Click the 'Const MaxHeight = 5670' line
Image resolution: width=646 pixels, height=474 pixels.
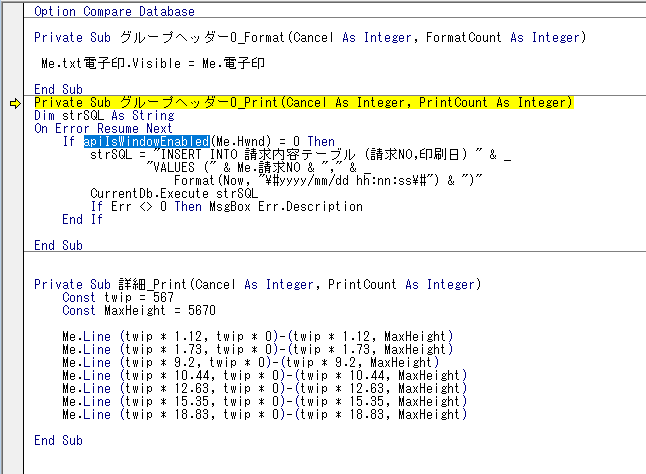139,311
